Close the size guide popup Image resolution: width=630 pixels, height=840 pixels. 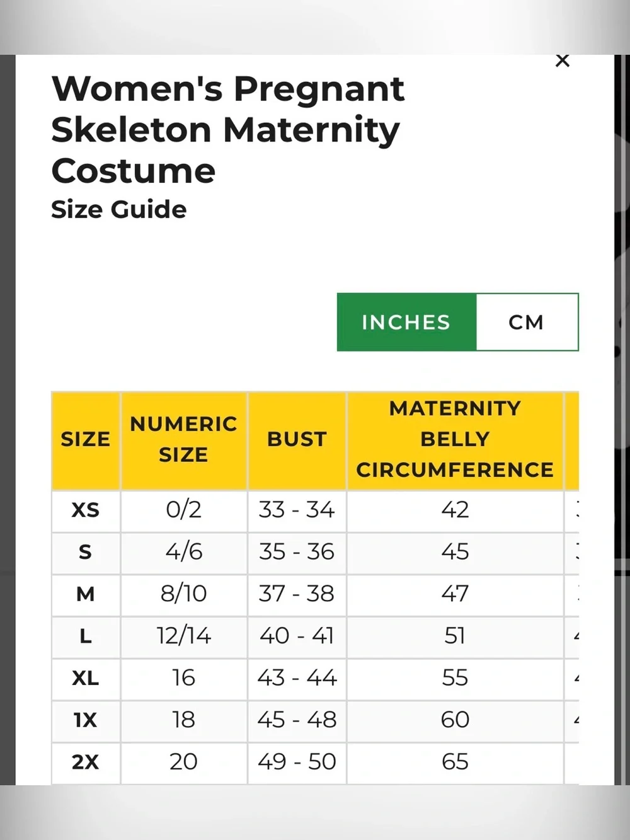click(x=563, y=60)
